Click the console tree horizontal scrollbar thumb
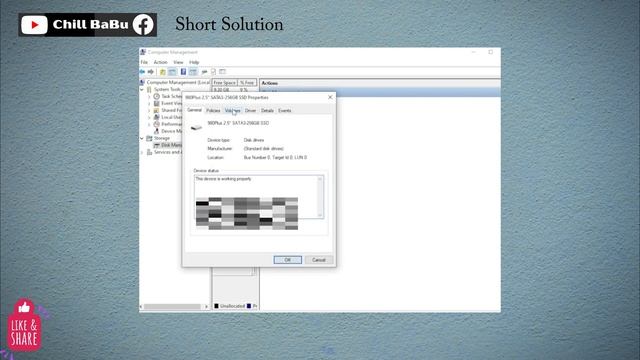Screen dimensions: 640x360 pos(172,307)
